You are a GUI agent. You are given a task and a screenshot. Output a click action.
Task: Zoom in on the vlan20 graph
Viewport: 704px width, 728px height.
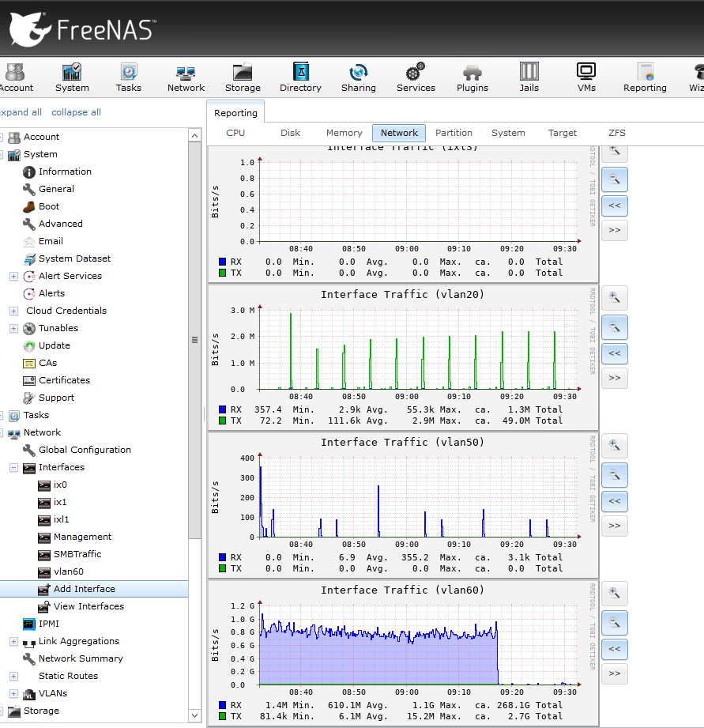point(615,298)
